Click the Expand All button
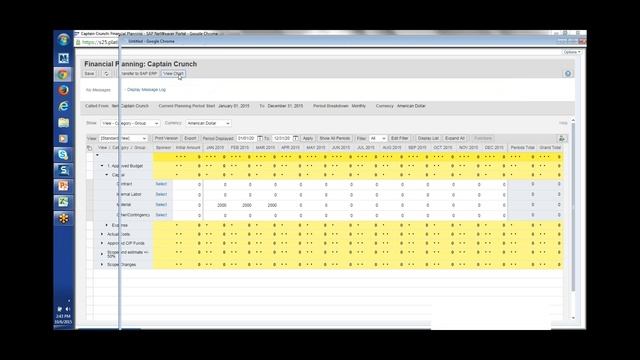The width and height of the screenshot is (640, 360). pyautogui.click(x=455, y=138)
